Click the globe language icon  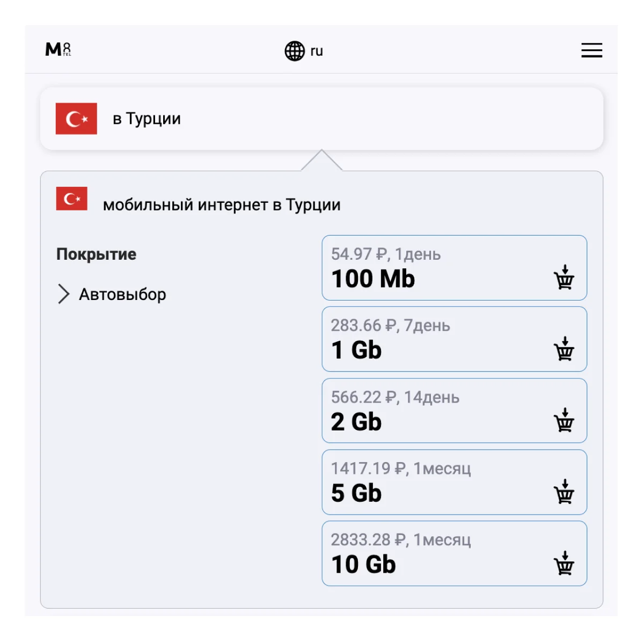(x=294, y=51)
